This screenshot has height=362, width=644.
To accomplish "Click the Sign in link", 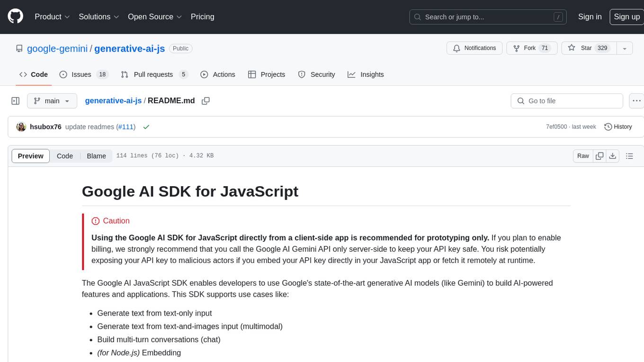I will (x=590, y=17).
